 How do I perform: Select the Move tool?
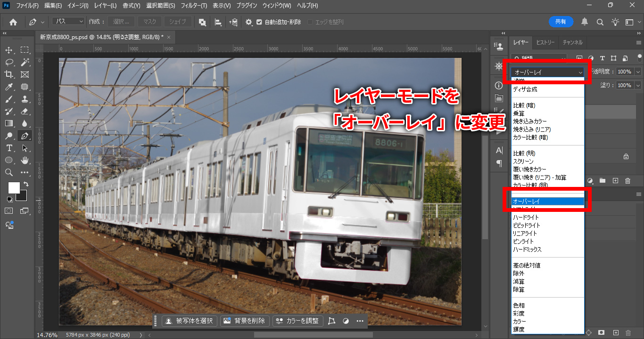[9, 50]
